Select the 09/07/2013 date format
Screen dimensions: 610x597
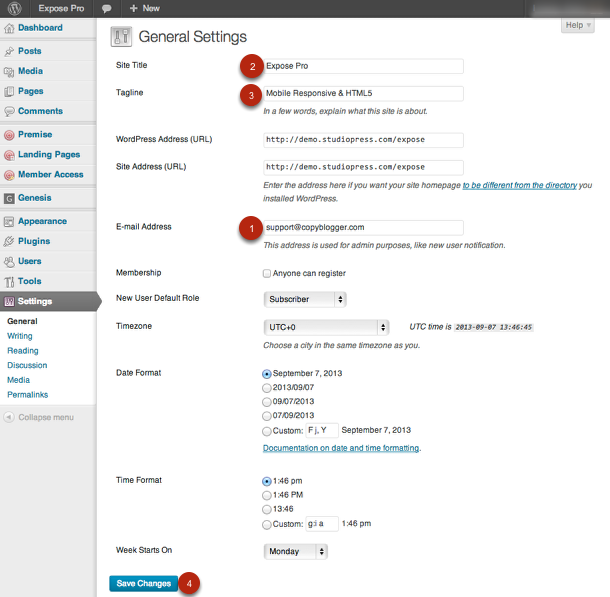266,402
